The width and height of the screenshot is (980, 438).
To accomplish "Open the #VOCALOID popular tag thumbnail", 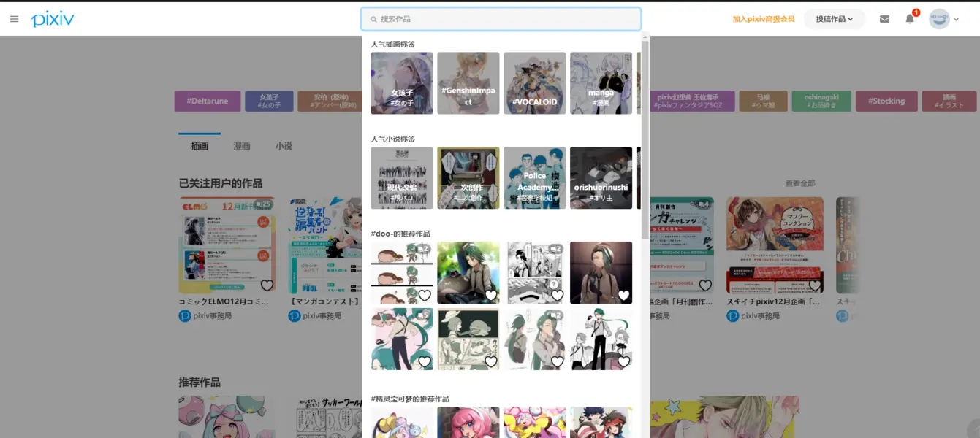I will 534,83.
